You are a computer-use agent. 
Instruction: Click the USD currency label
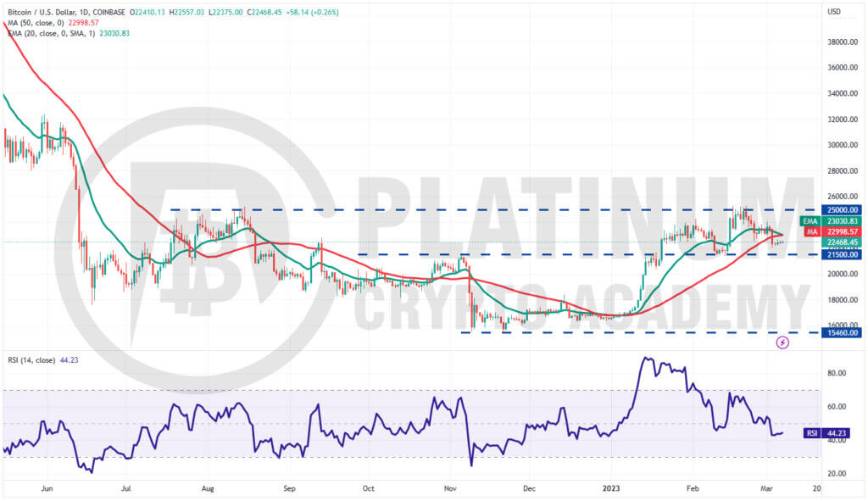pyautogui.click(x=834, y=12)
